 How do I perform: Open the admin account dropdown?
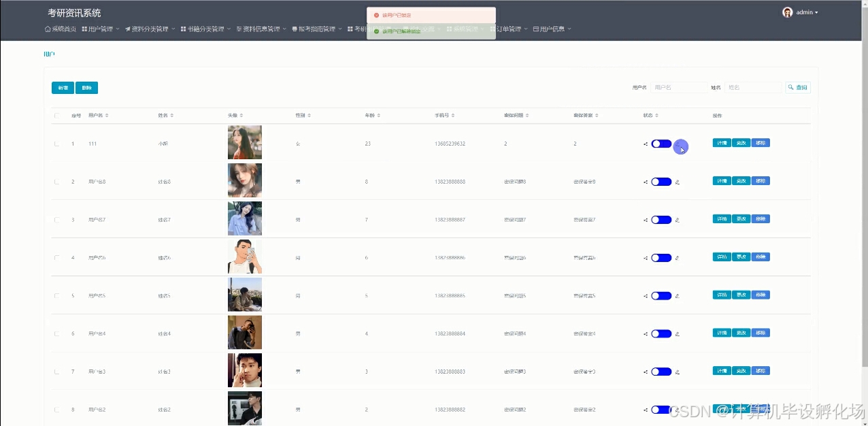801,12
